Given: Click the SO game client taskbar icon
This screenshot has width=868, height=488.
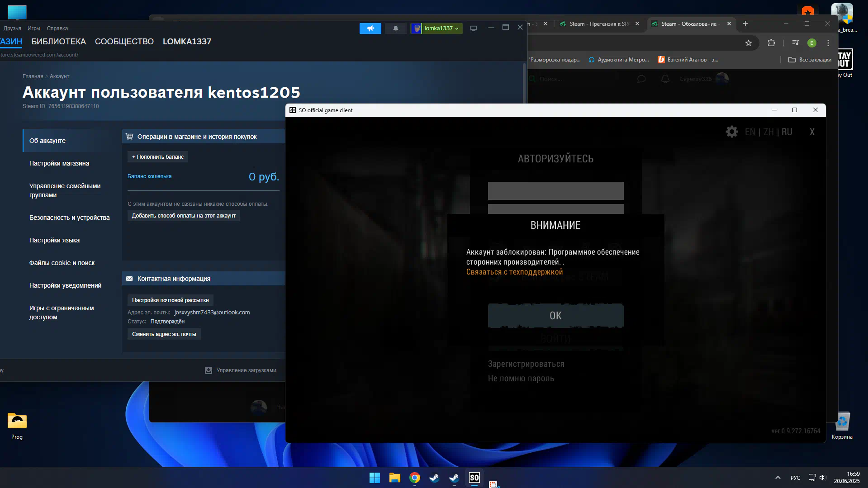Looking at the screenshot, I should (x=474, y=478).
